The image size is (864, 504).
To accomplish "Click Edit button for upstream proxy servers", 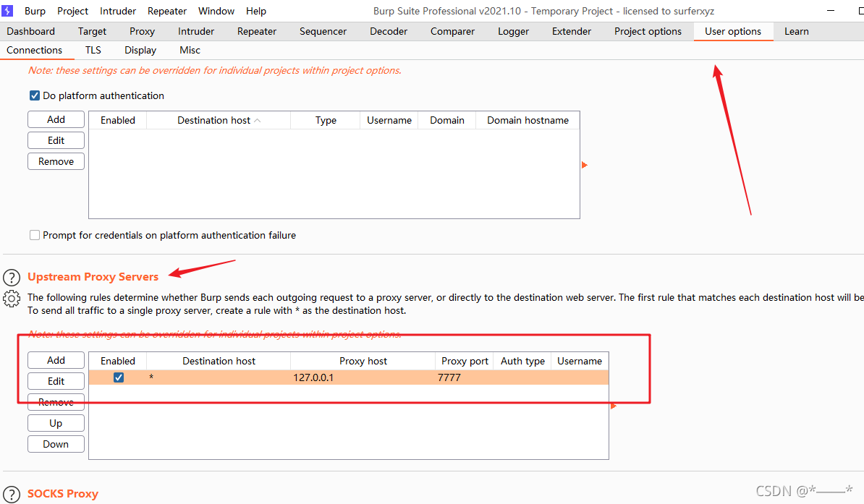I will pos(56,381).
